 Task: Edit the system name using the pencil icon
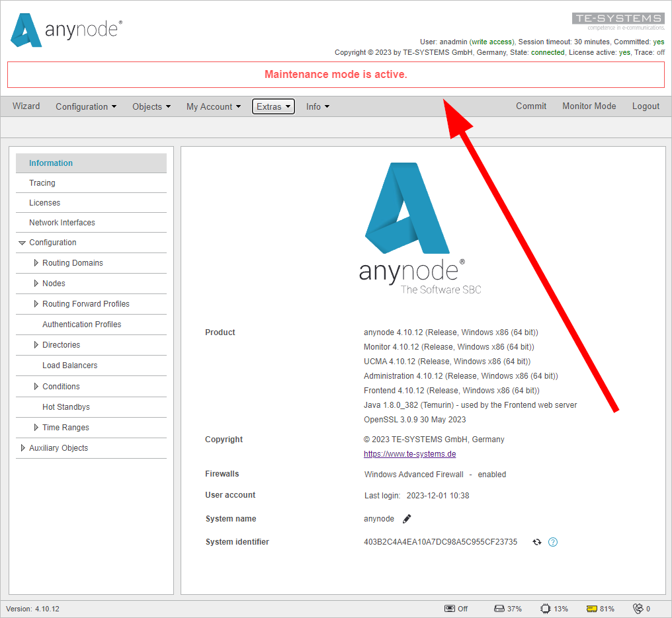(x=406, y=518)
